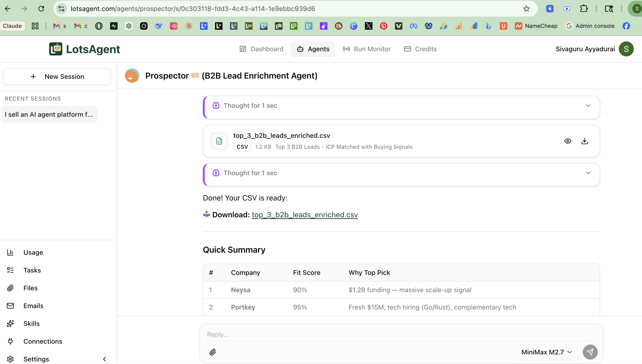Open Connections in the sidebar
Image resolution: width=642 pixels, height=364 pixels.
click(x=43, y=341)
